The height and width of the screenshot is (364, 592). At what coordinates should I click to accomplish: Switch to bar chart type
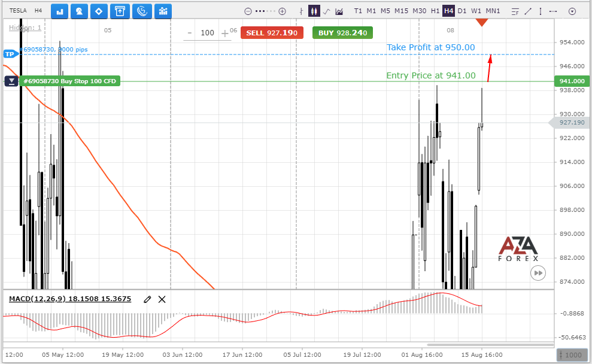click(301, 11)
